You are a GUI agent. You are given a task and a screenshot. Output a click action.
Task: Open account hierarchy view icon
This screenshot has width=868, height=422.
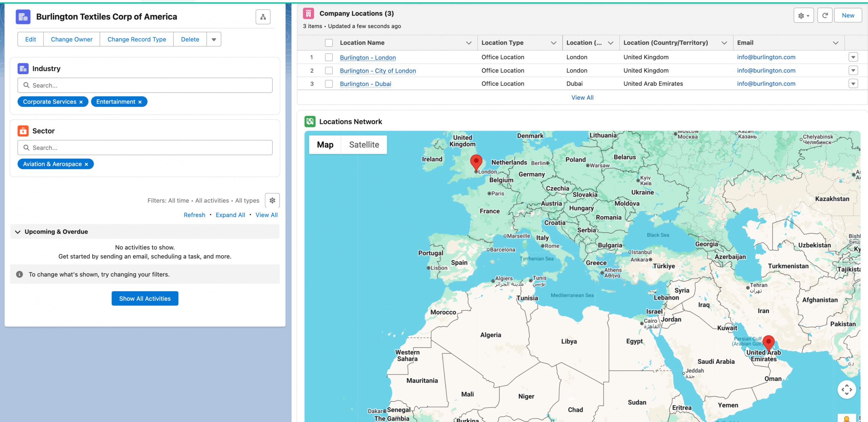coord(263,17)
